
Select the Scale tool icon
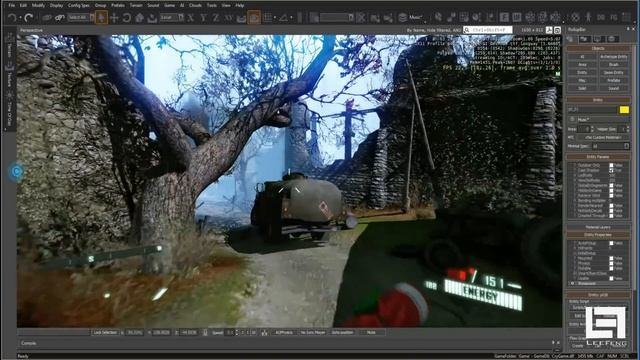[139, 18]
